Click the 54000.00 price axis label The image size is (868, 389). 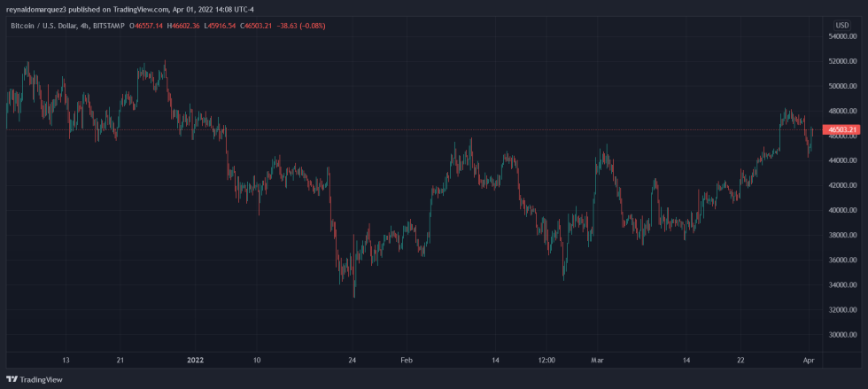click(842, 36)
